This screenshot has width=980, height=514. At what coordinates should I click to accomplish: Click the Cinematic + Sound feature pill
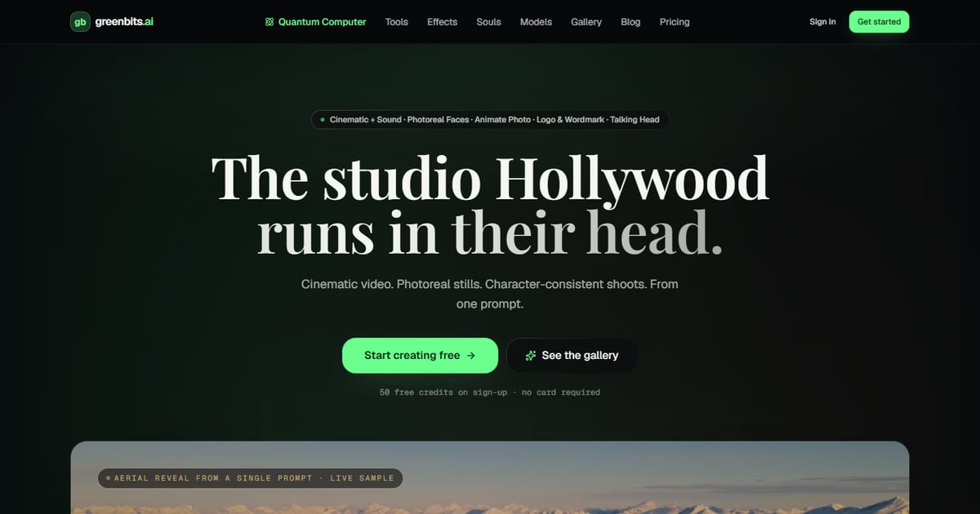point(490,120)
